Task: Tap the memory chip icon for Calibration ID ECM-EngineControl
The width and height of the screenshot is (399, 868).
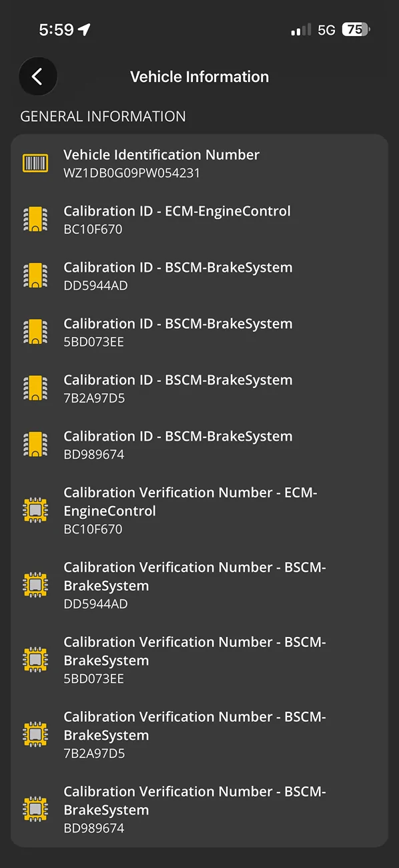Action: [35, 220]
